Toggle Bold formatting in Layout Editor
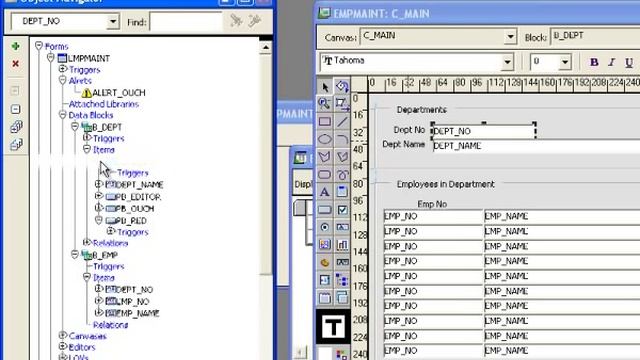The width and height of the screenshot is (640, 360). 594,62
